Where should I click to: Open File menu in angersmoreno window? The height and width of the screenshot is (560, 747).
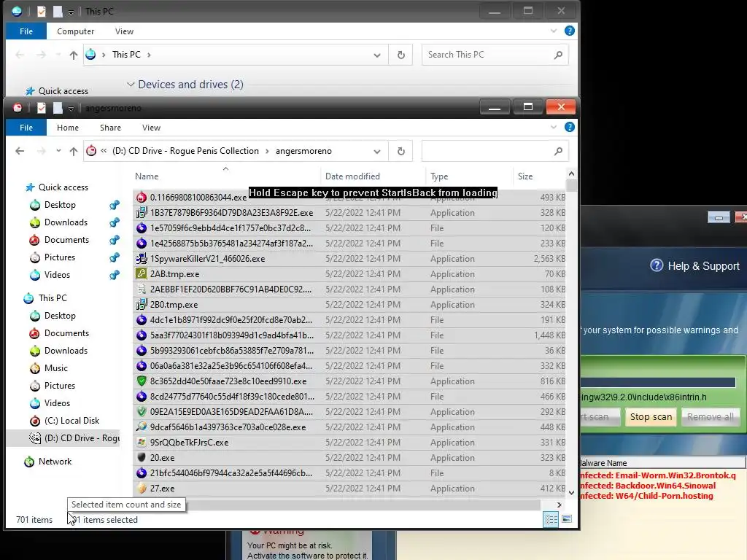(x=26, y=128)
